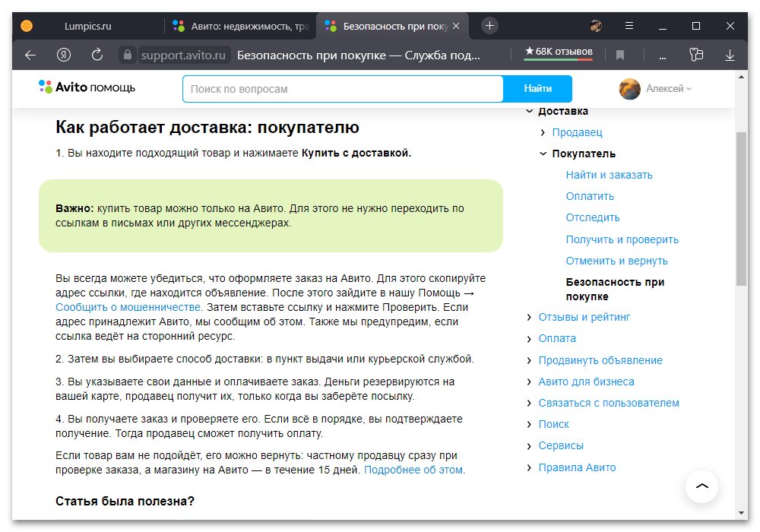Image resolution: width=760 pixels, height=532 pixels.
Task: Open the Отменить и вернуть link
Action: coord(616,261)
